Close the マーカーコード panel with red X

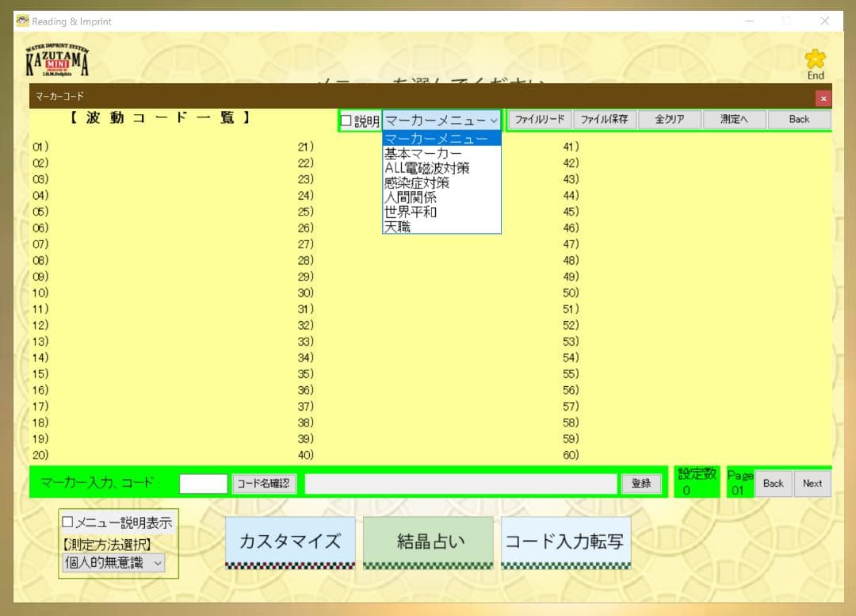[824, 98]
